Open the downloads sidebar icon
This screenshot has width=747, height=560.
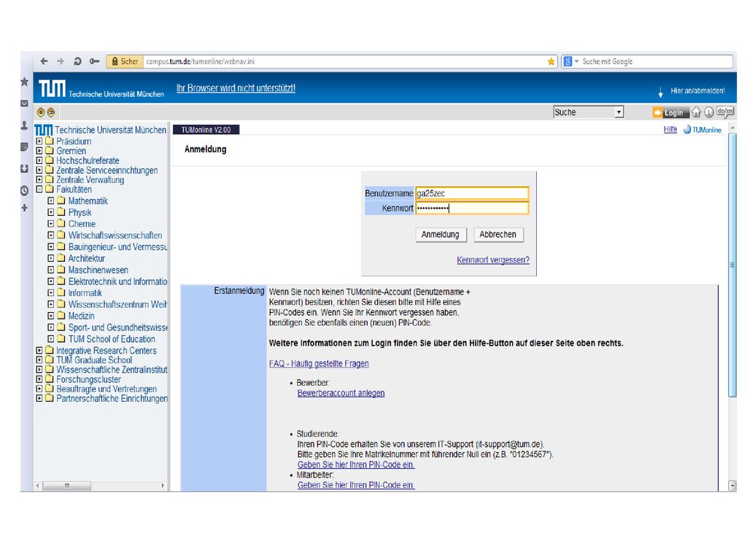coord(24,168)
